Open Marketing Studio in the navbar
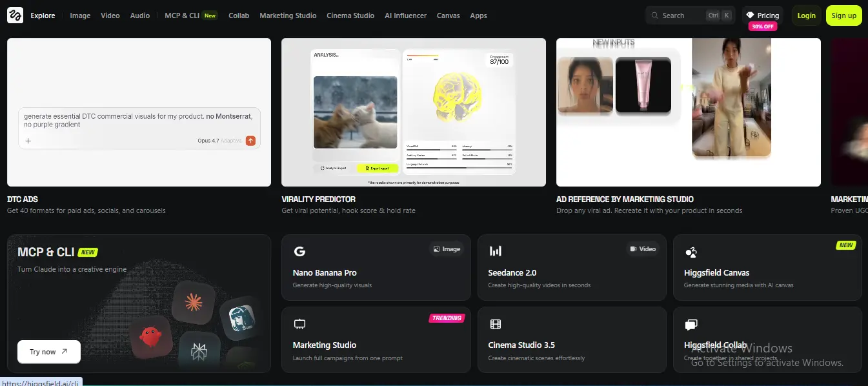This screenshot has height=386, width=868. 288,15
